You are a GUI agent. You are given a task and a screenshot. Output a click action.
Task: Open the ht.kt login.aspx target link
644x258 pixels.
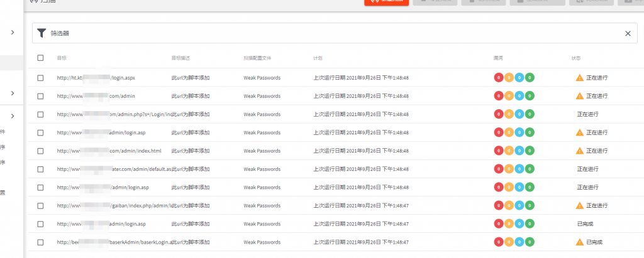point(96,78)
